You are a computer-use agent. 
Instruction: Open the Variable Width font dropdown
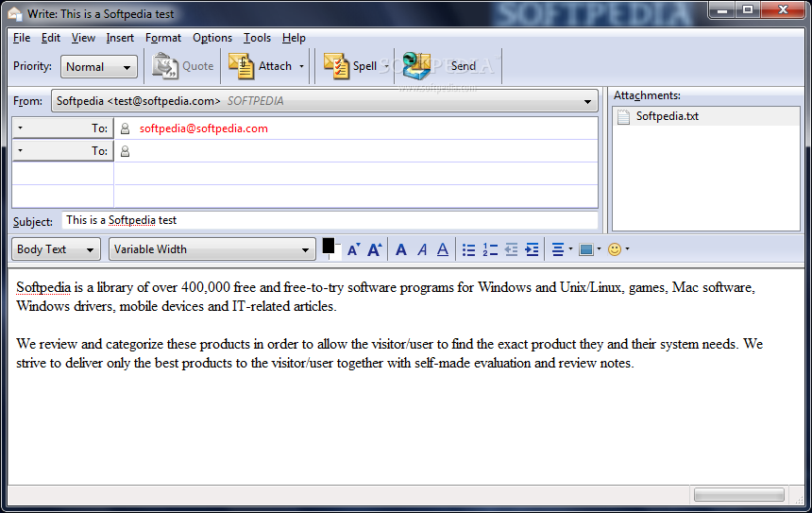pyautogui.click(x=212, y=249)
